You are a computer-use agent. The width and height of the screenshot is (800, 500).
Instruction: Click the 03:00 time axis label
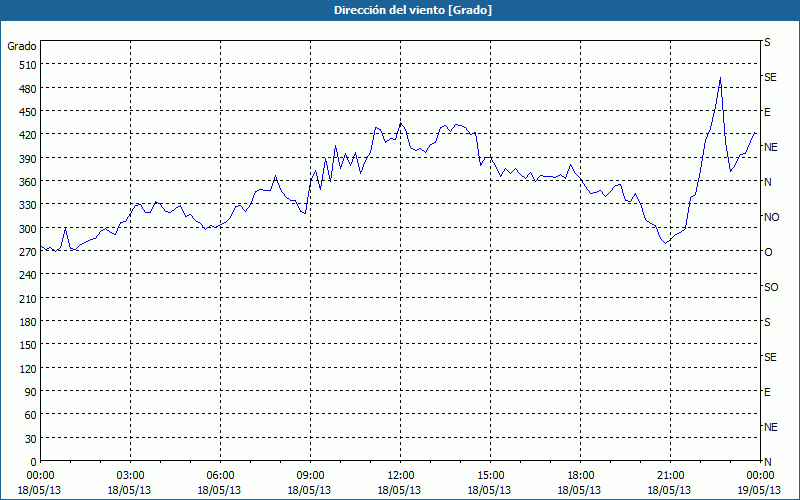[x=130, y=476]
